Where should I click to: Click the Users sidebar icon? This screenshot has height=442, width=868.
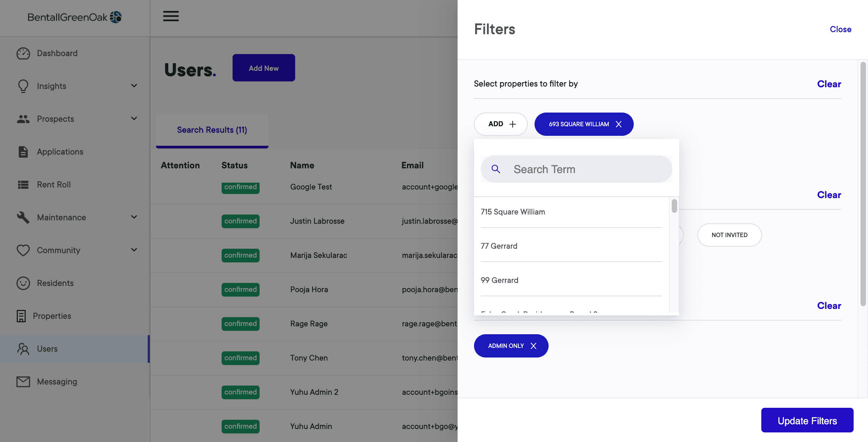pyautogui.click(x=23, y=349)
